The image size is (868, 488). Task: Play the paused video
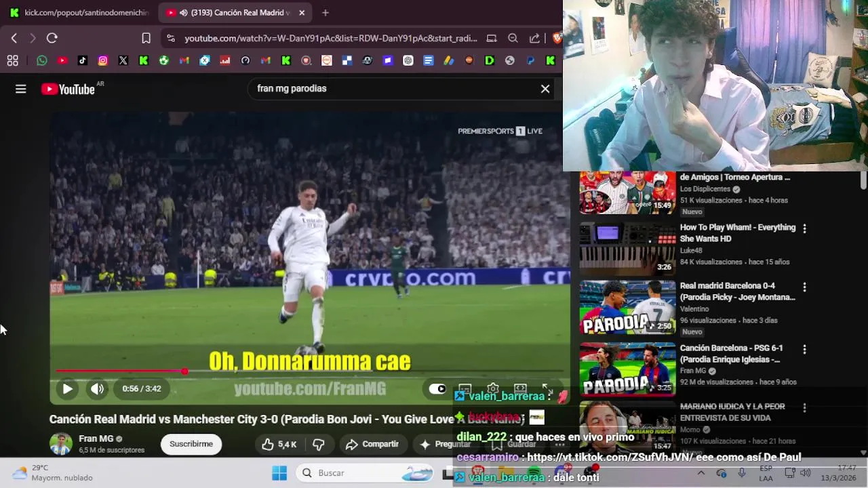(x=67, y=389)
